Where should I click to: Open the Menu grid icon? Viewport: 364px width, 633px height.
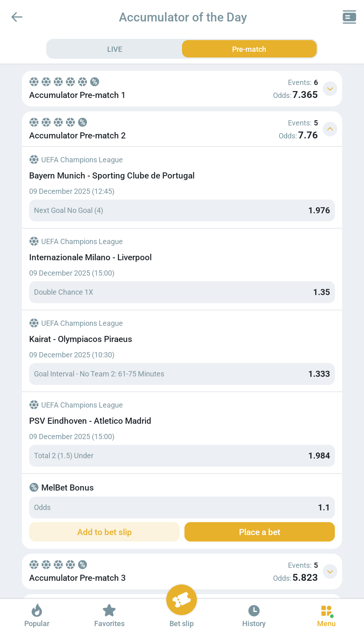326,610
